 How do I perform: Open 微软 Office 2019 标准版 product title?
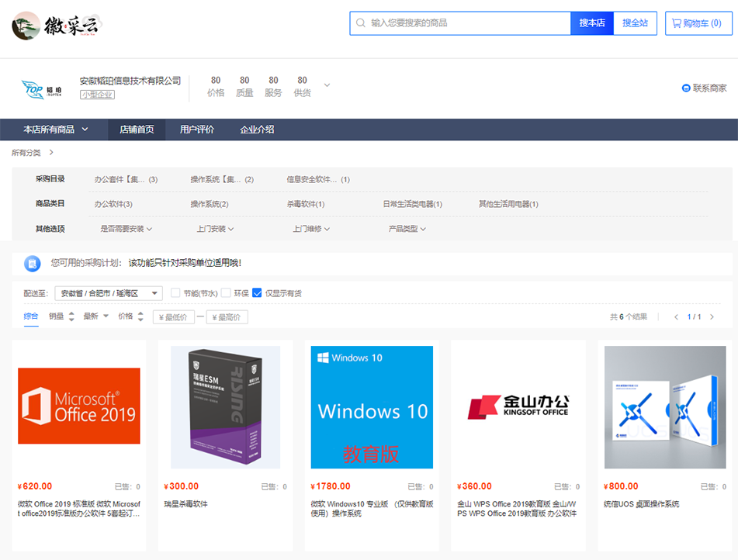pos(79,509)
